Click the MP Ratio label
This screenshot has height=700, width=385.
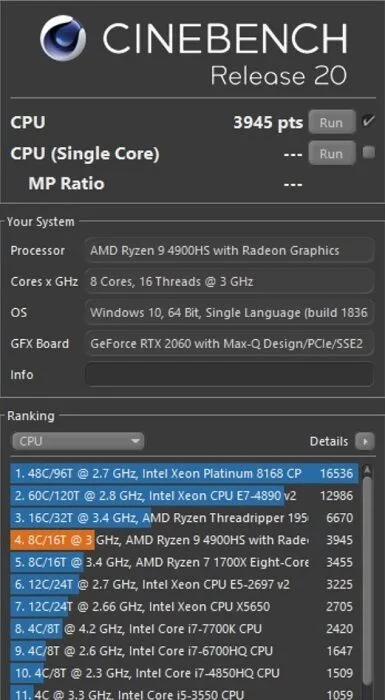point(66,183)
